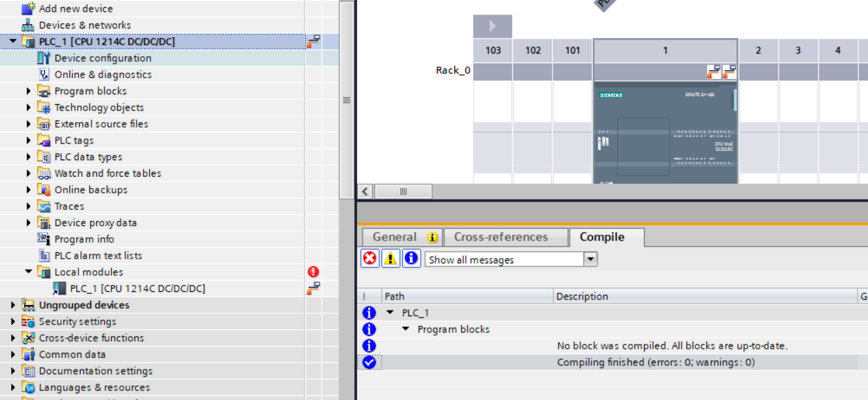The image size is (868, 400).
Task: Click the Security settings icon
Action: pyautogui.click(x=28, y=322)
